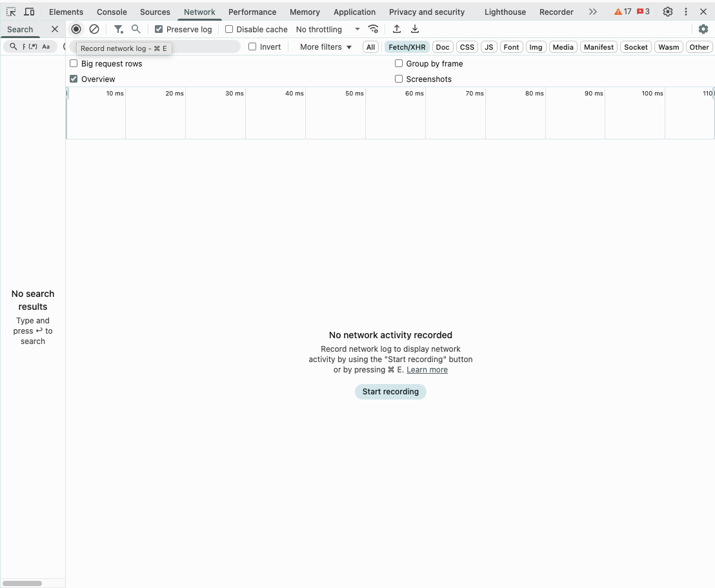Toggle the network filter funnel icon

pyautogui.click(x=118, y=29)
